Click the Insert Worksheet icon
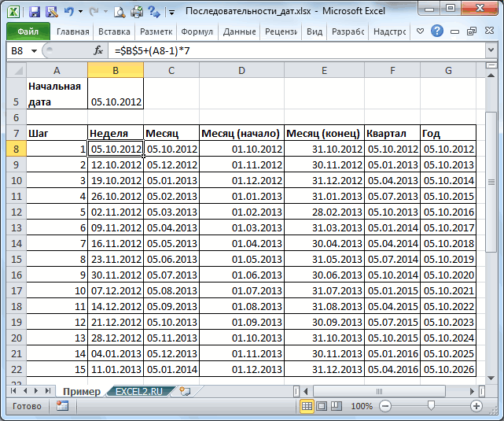 click(185, 391)
